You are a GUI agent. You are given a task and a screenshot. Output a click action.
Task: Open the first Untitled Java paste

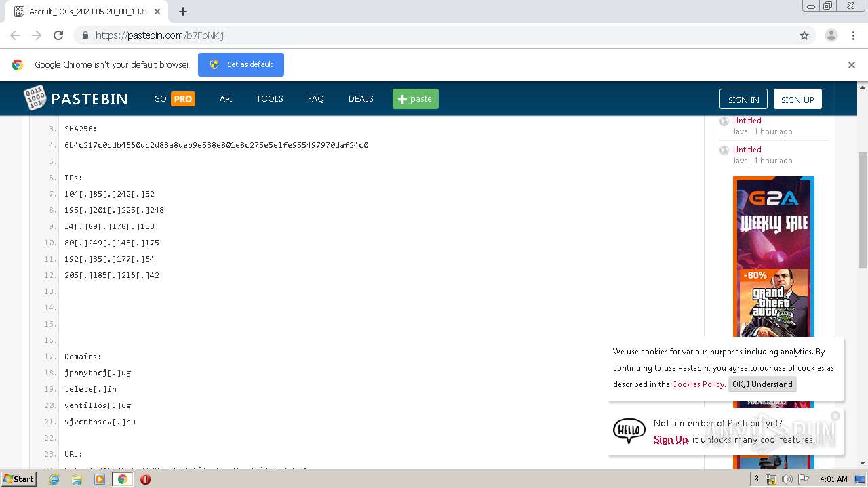(x=747, y=121)
